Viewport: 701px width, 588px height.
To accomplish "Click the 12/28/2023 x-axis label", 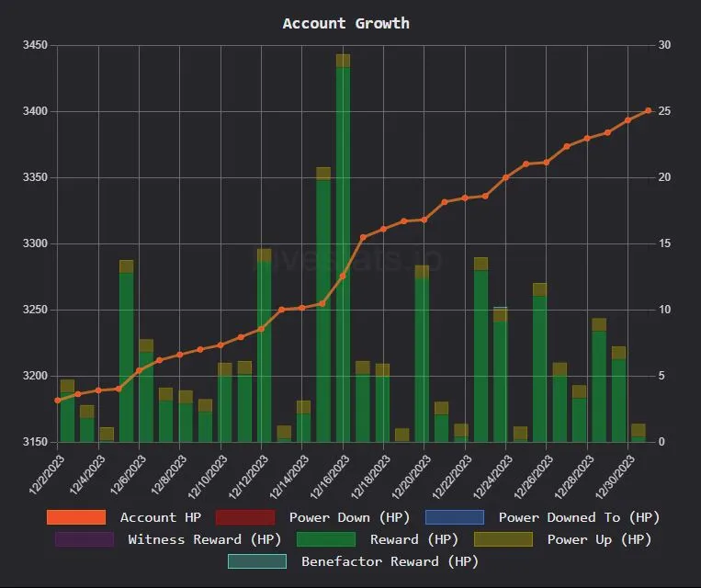I will (574, 477).
